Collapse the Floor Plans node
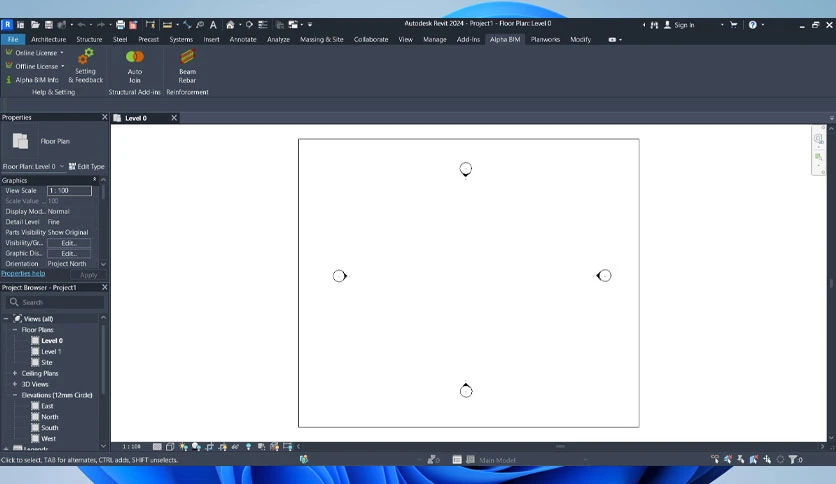 click(x=15, y=330)
